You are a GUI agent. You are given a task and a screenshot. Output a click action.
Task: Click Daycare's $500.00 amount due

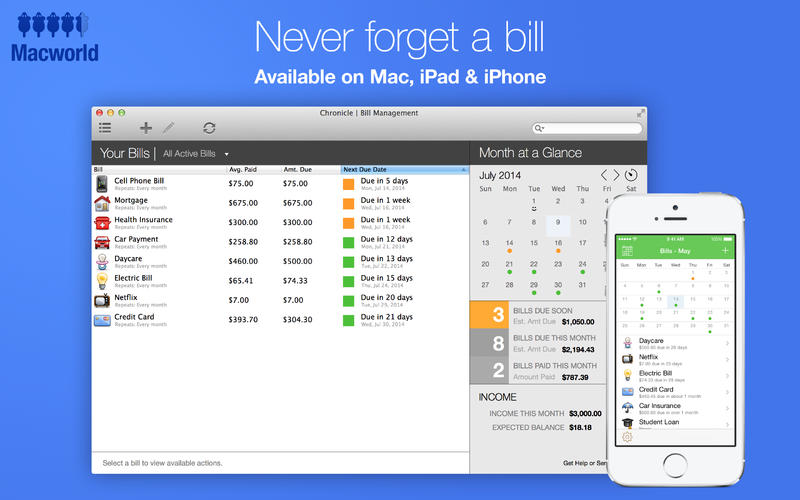click(297, 261)
